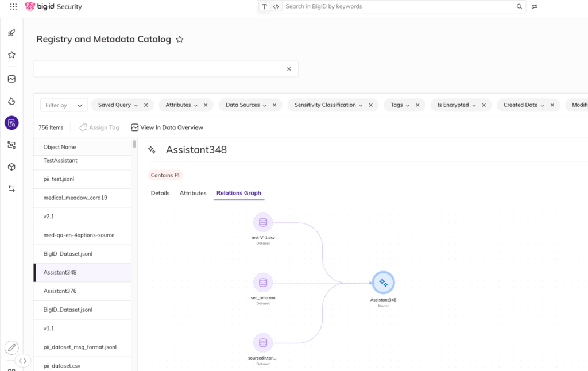
Task: Click the flame icon in the sidebar
Action: pos(11,101)
